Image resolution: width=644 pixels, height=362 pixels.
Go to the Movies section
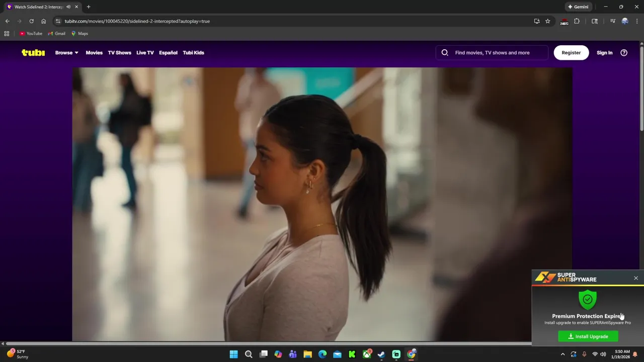[x=94, y=52]
